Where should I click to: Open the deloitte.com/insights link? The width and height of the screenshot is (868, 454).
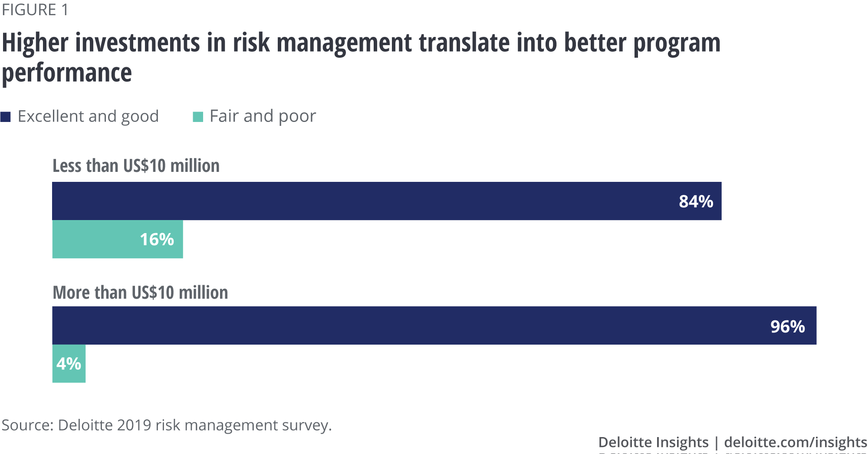click(796, 442)
